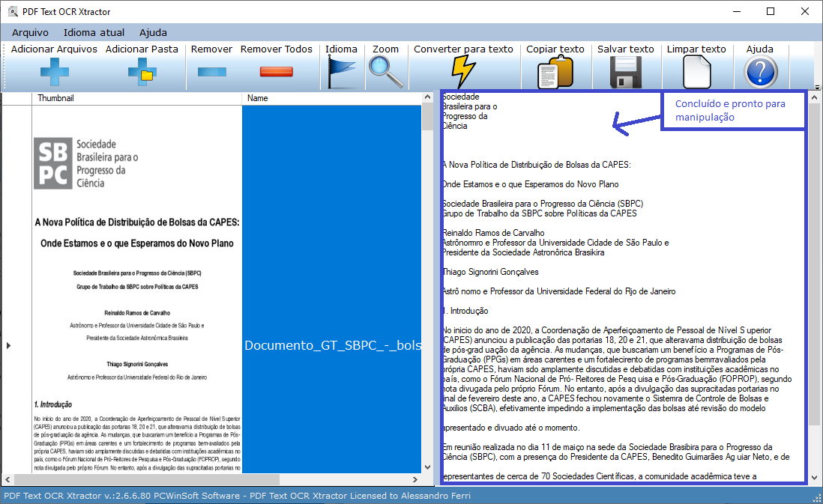This screenshot has width=823, height=504.
Task: Open the Ajuda menu in menu bar
Action: tap(153, 32)
